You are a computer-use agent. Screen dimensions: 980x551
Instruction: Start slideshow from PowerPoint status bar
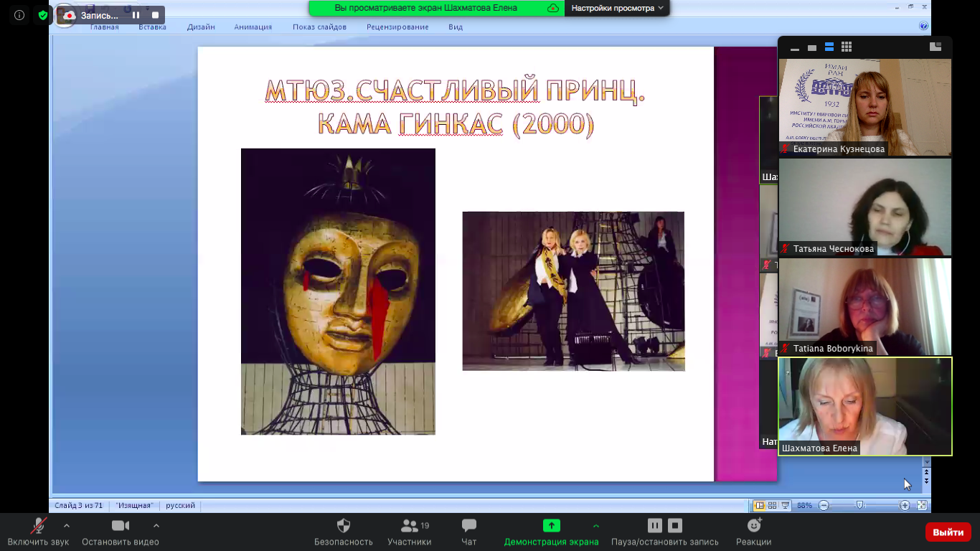(x=786, y=505)
